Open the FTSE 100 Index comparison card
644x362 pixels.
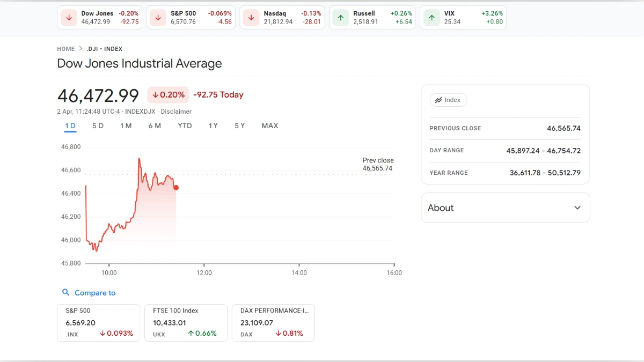click(186, 322)
